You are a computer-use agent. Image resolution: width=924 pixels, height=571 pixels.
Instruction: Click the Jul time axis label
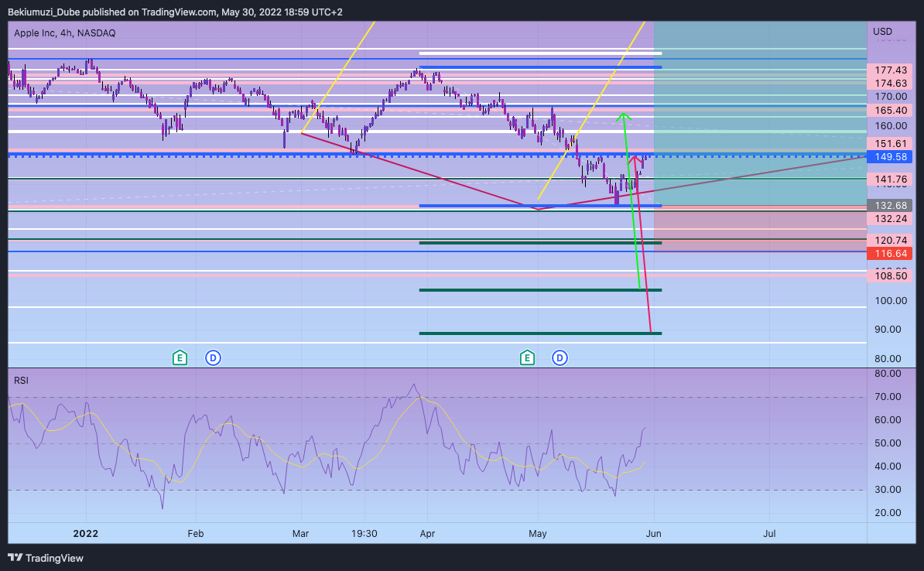point(769,533)
